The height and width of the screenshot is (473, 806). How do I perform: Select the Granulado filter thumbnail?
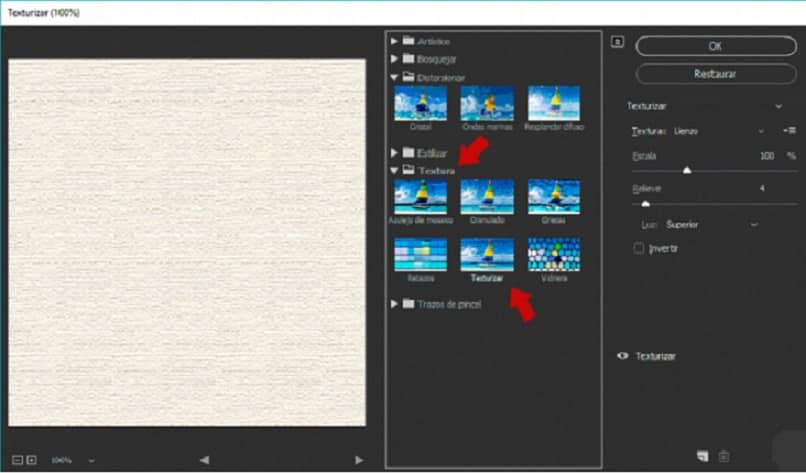(487, 197)
